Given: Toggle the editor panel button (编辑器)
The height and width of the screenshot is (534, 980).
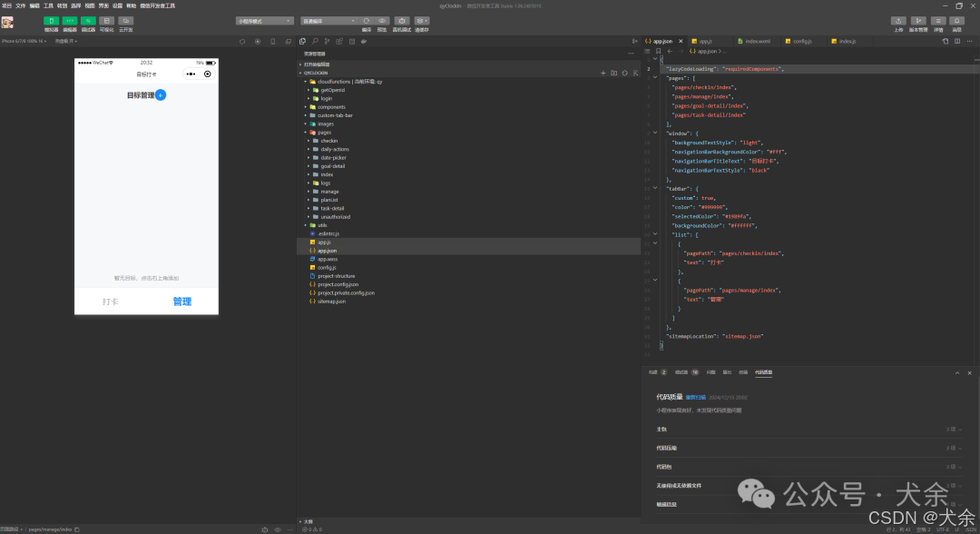Looking at the screenshot, I should [x=70, y=21].
